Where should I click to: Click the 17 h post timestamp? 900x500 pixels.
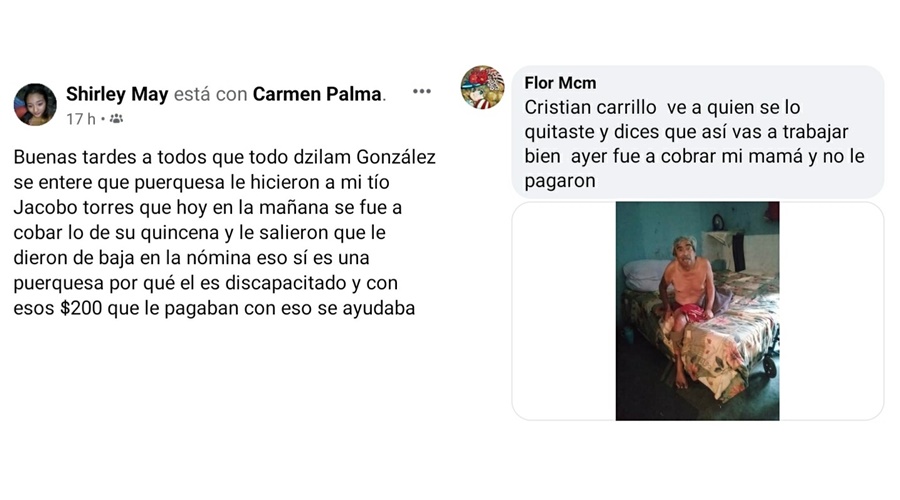pyautogui.click(x=80, y=119)
